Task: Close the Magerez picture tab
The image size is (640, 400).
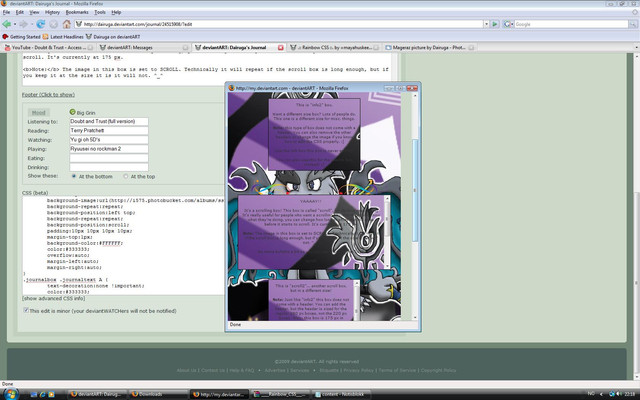Action: click(471, 48)
